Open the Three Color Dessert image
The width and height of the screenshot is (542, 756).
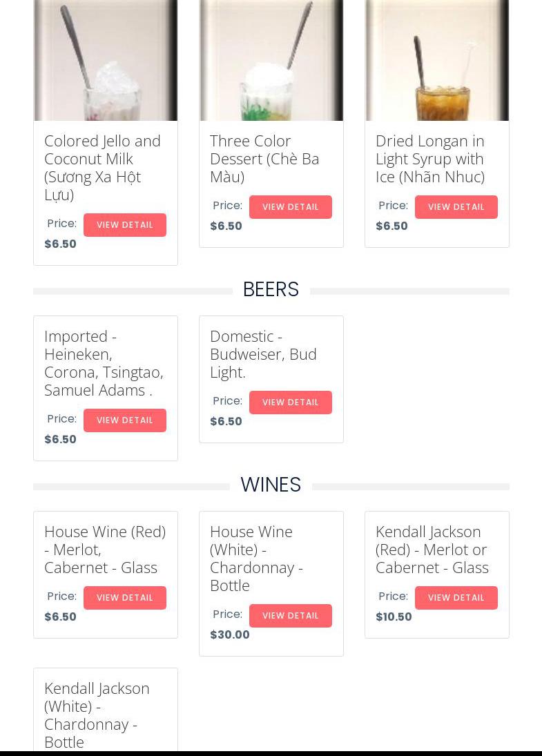(x=271, y=60)
